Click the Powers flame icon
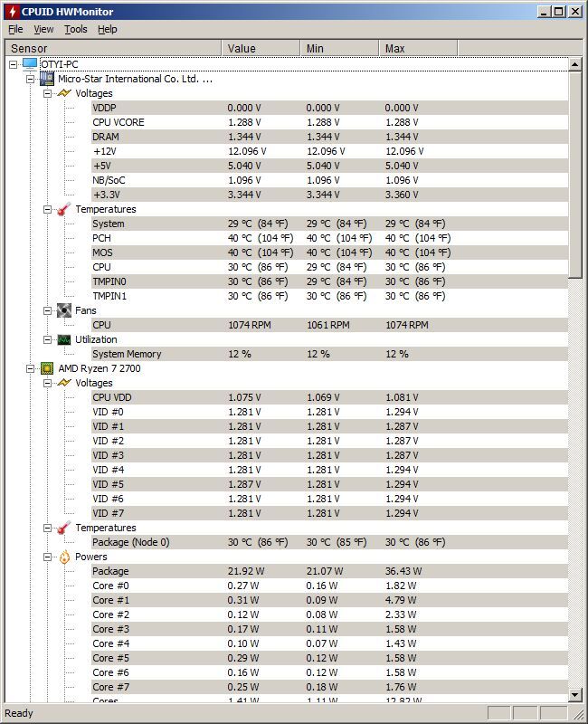The image size is (588, 724). tap(64, 557)
